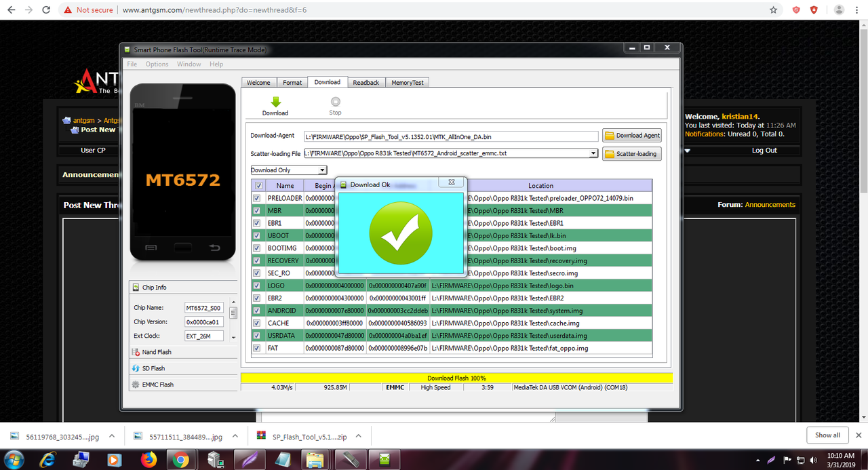Switch to the Readback tab
This screenshot has height=470, width=868.
(366, 83)
